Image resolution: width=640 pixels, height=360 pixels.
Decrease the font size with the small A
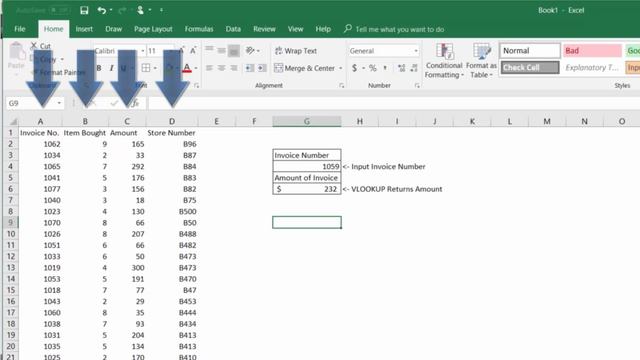point(193,51)
